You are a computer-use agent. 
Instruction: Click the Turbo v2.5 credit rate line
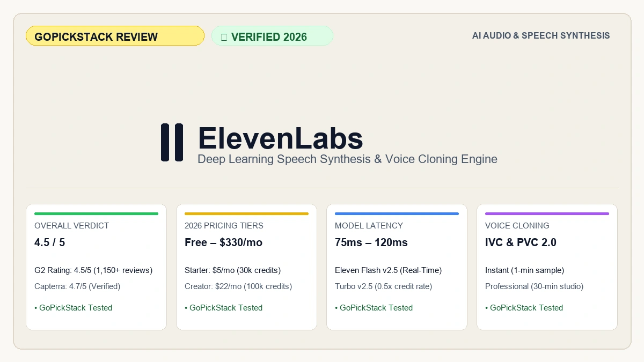(383, 286)
